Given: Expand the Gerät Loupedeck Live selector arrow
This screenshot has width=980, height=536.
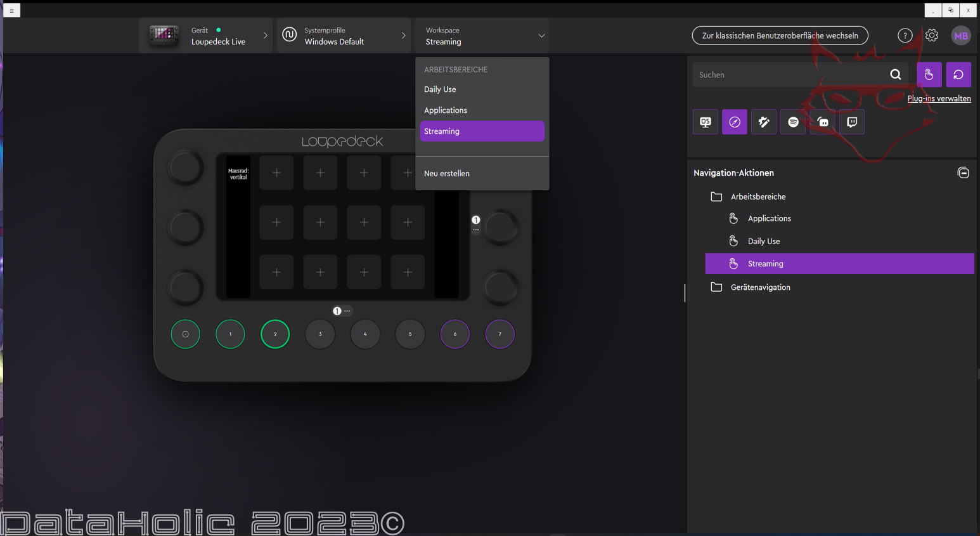Looking at the screenshot, I should (266, 36).
